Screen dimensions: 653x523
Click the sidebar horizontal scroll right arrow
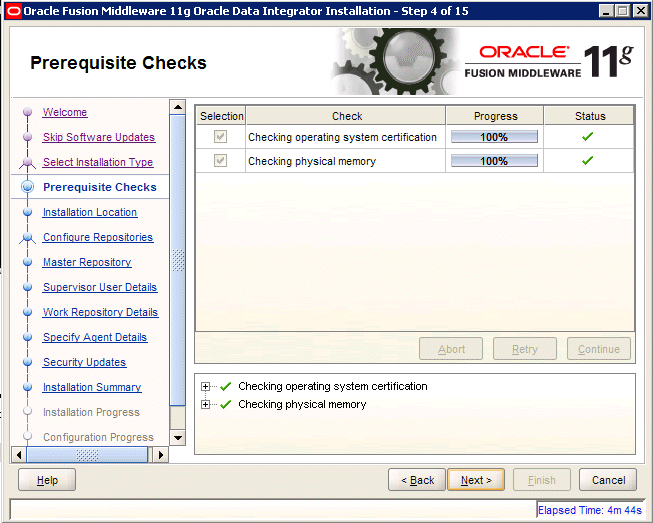point(161,455)
